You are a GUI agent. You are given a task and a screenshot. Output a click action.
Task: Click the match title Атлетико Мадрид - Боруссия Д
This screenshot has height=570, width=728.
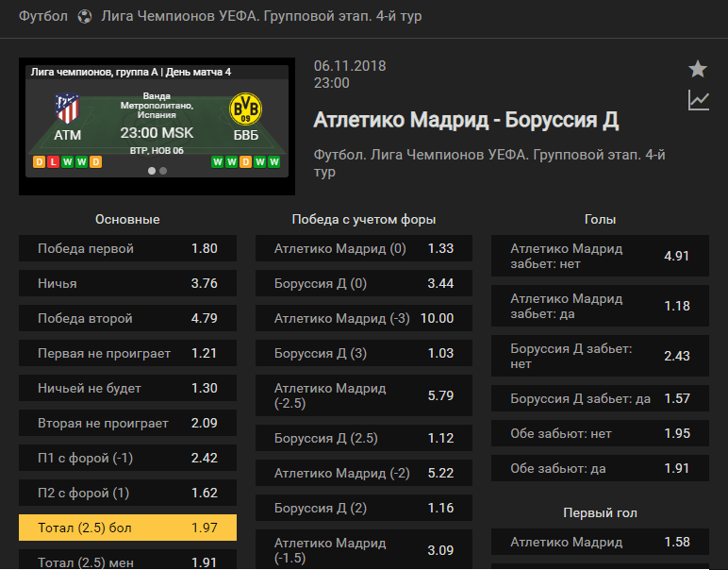[x=466, y=120]
